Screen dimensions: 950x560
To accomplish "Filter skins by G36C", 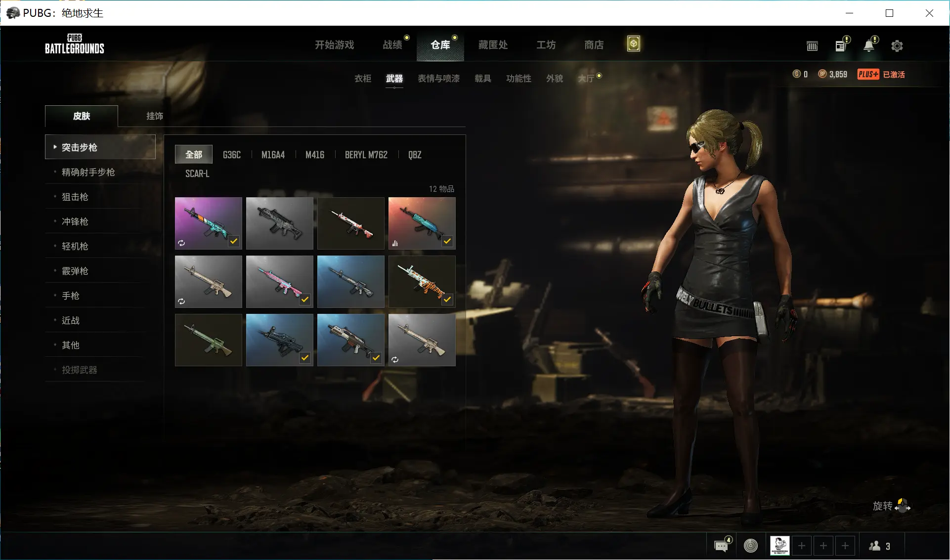I will pos(232,155).
